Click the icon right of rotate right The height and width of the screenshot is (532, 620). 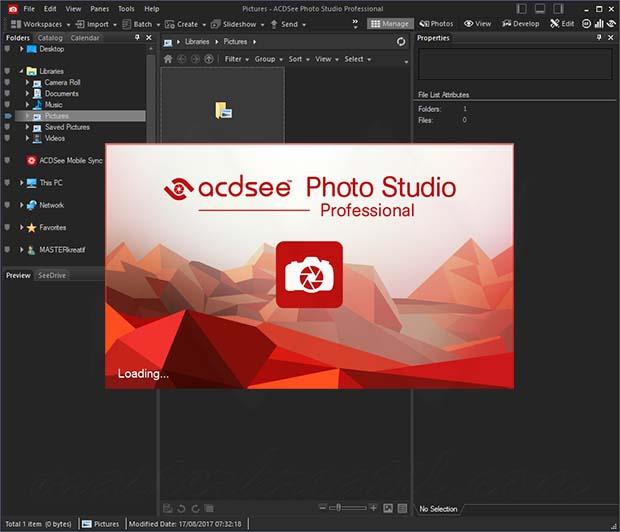[209, 509]
